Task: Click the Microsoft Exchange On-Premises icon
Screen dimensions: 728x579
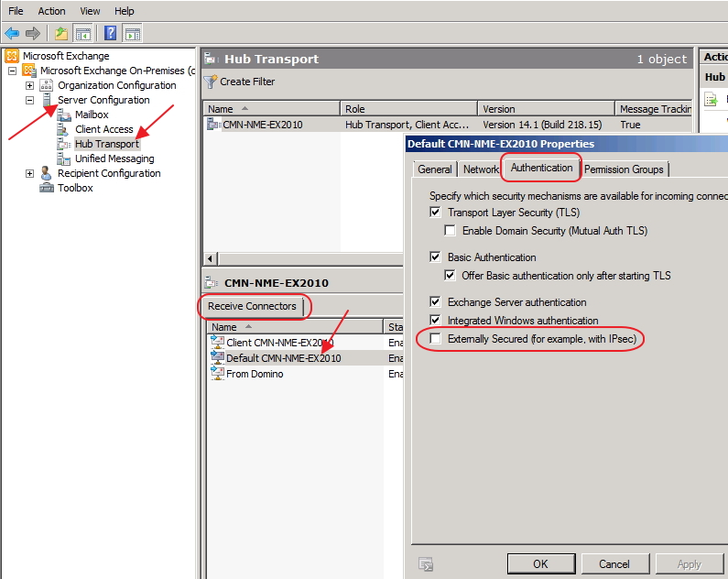Action: (29, 71)
